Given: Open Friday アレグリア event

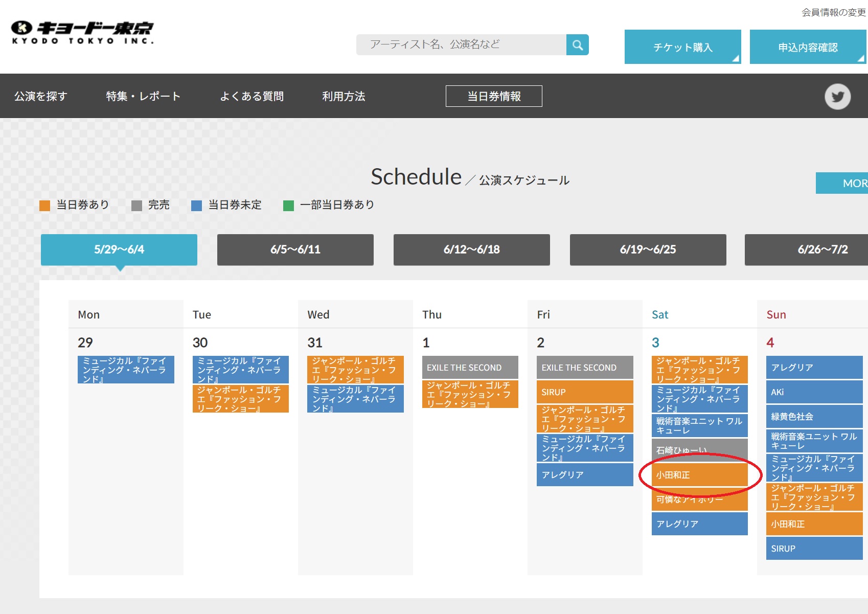Looking at the screenshot, I should click(x=585, y=475).
